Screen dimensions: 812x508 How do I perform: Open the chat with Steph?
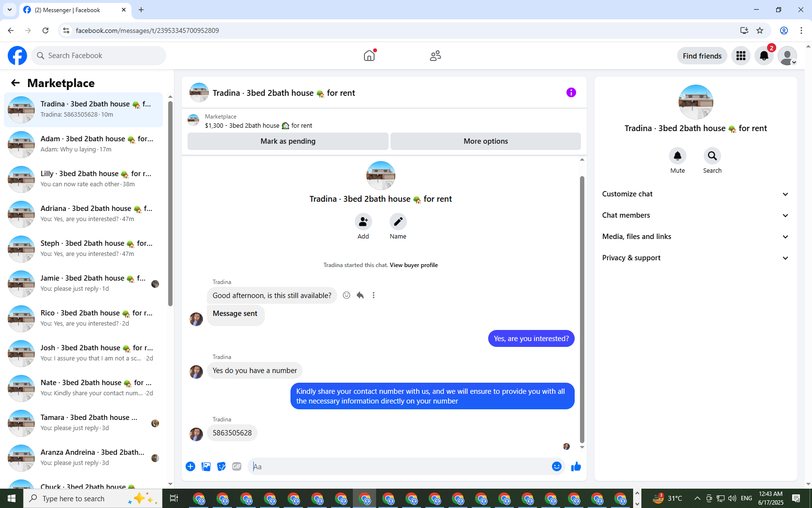click(83, 249)
